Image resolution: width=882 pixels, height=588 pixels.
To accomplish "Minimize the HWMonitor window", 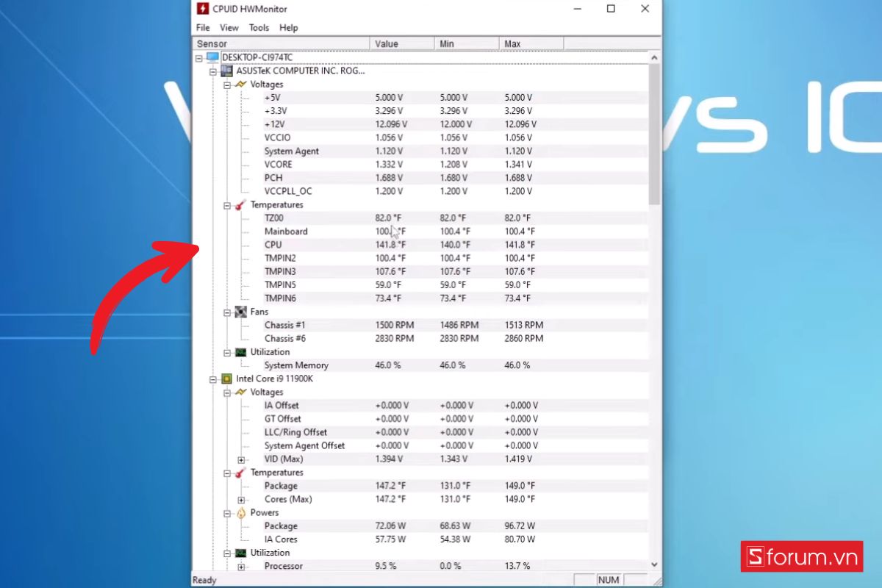I will point(577,9).
